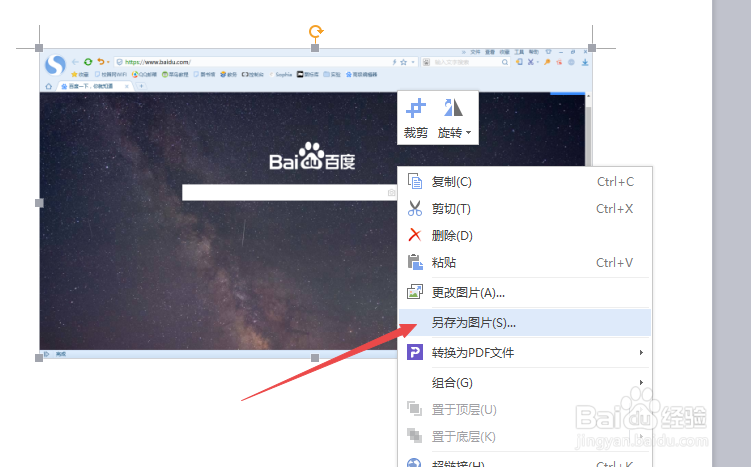751x467 pixels.
Task: Select 粘贴 in the context menu
Action: (x=525, y=262)
